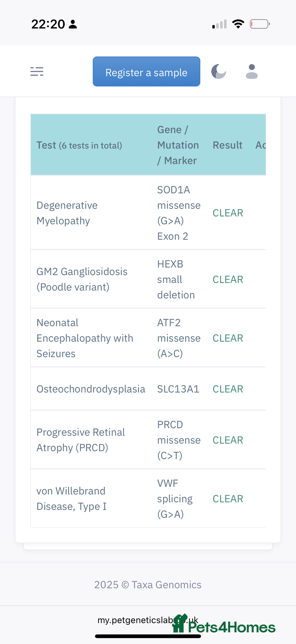This screenshot has width=296, height=644.
Task: Click the Register a sample button
Action: point(146,72)
